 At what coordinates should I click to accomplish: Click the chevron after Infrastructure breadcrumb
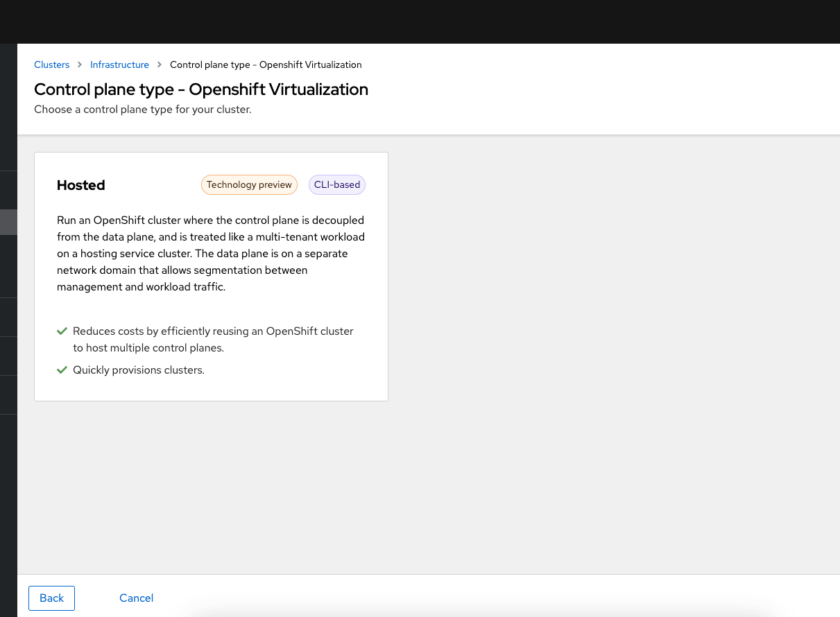pos(160,64)
